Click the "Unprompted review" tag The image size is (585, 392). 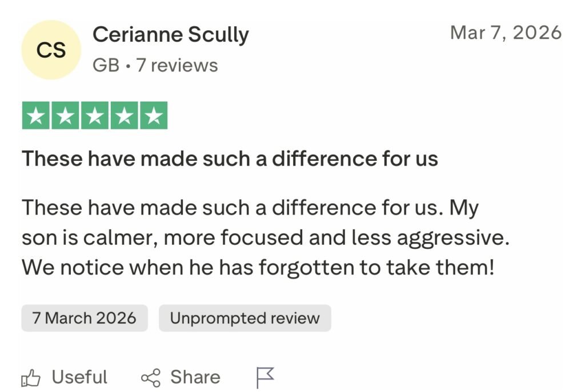pyautogui.click(x=245, y=318)
